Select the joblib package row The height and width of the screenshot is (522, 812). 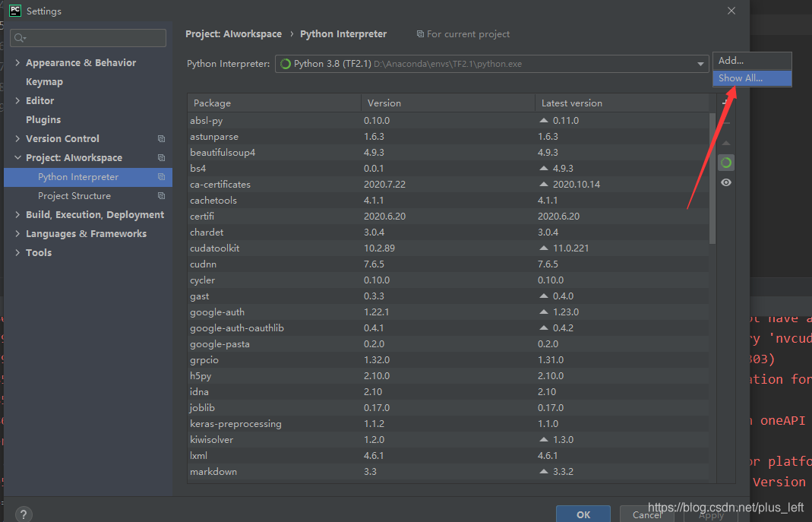(x=448, y=407)
